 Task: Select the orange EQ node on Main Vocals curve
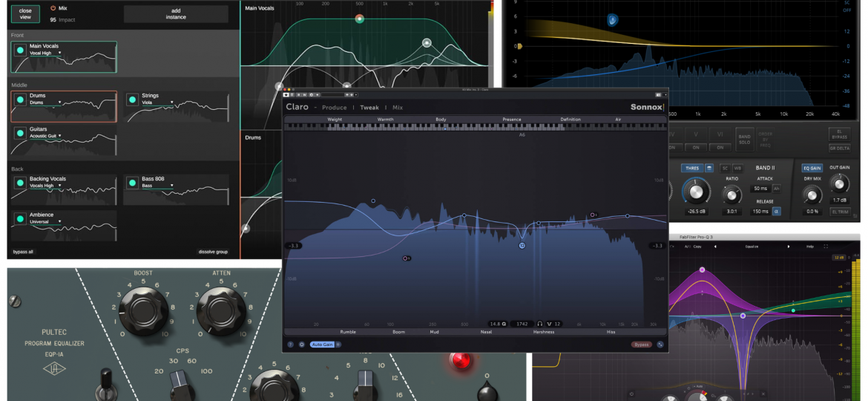(x=359, y=19)
